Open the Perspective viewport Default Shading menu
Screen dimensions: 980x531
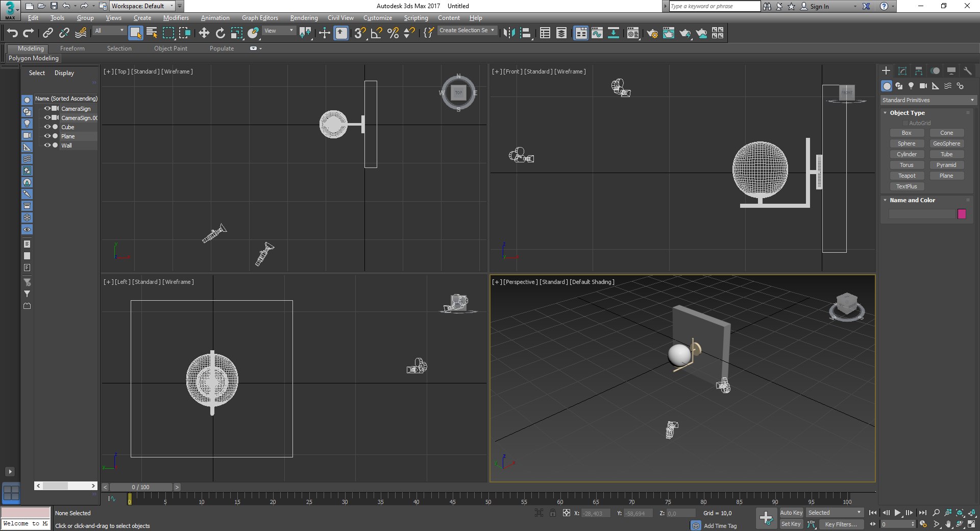592,282
